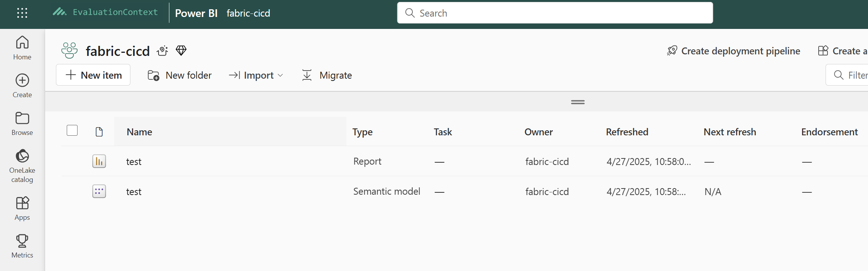Click the diamond capacity icon beside workspace name
Viewport: 868px width, 271px height.
pyautogui.click(x=181, y=50)
